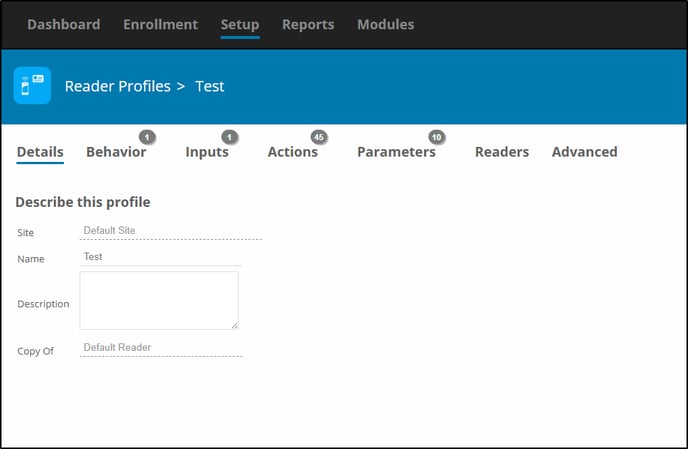Click the Behavior tab badge showing 1
Viewport: 688px width, 449px height.
coord(147,137)
